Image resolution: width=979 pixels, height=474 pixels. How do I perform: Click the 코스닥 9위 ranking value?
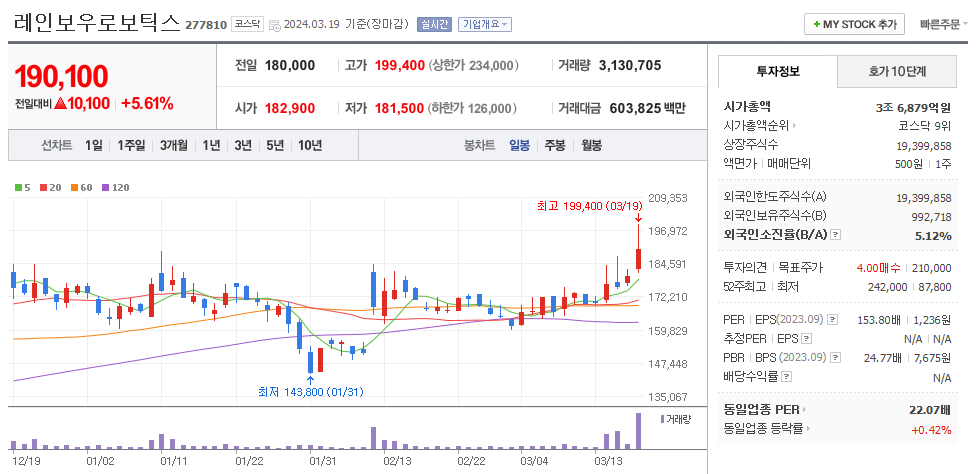click(925, 126)
